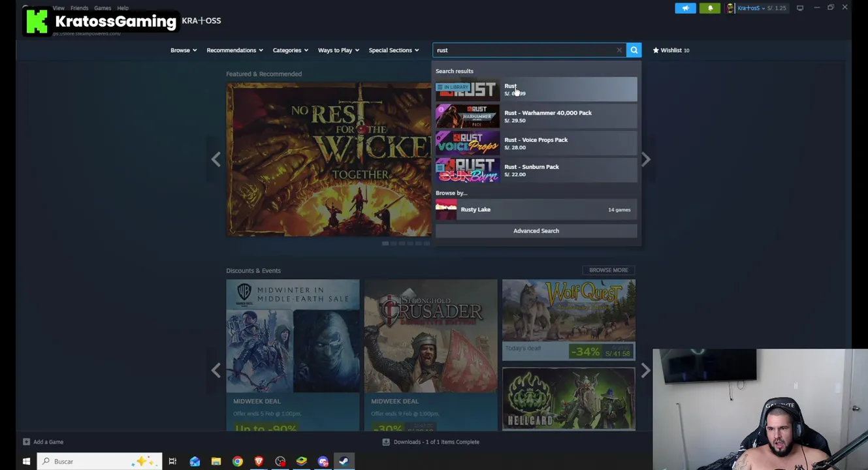This screenshot has width=868, height=470.
Task: Open the Hellcard game card
Action: pos(568,399)
